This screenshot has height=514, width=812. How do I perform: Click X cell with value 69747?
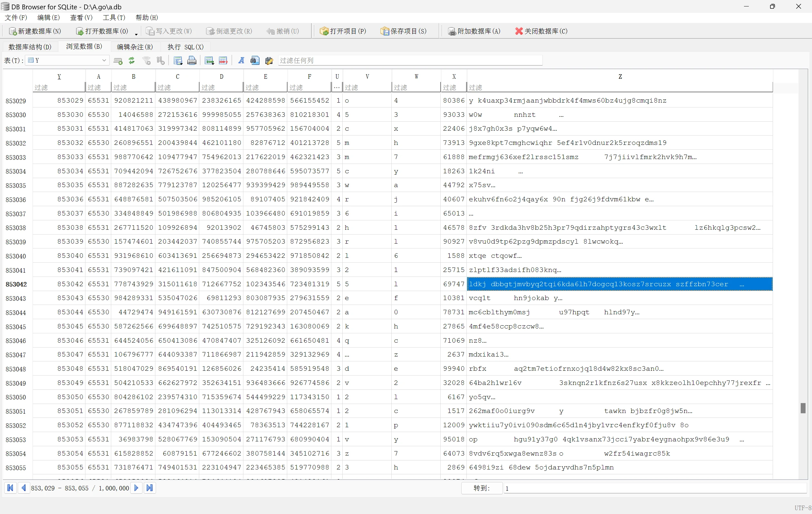coord(454,284)
